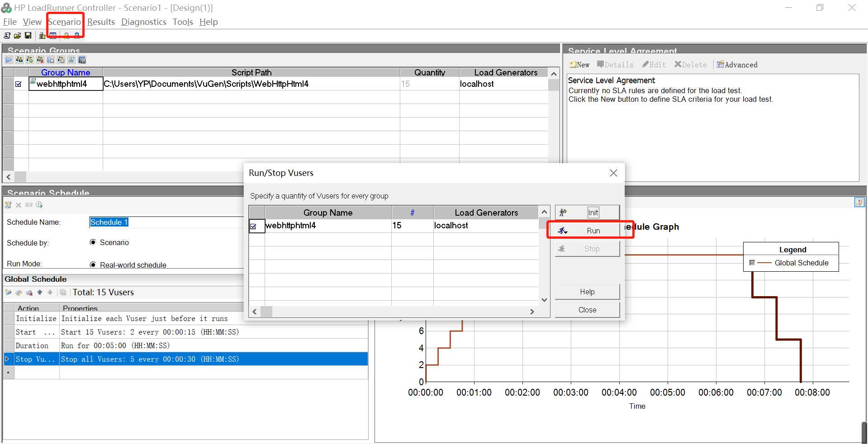Click the Save Scenario floppy disk icon
This screenshot has width=868, height=444.
[x=28, y=35]
